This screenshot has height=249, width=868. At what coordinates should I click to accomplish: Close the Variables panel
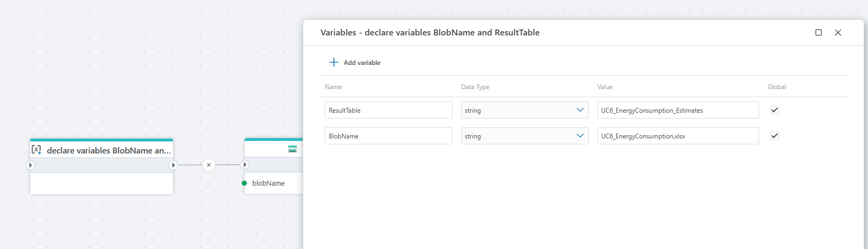point(838,32)
